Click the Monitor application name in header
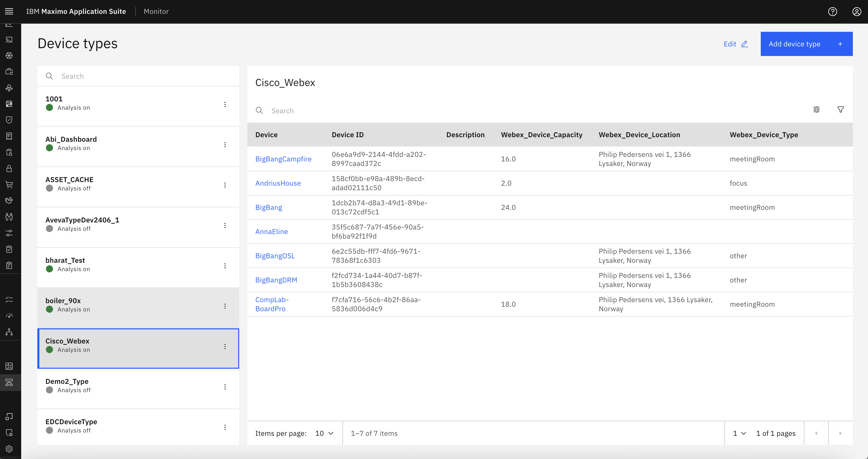 (156, 11)
